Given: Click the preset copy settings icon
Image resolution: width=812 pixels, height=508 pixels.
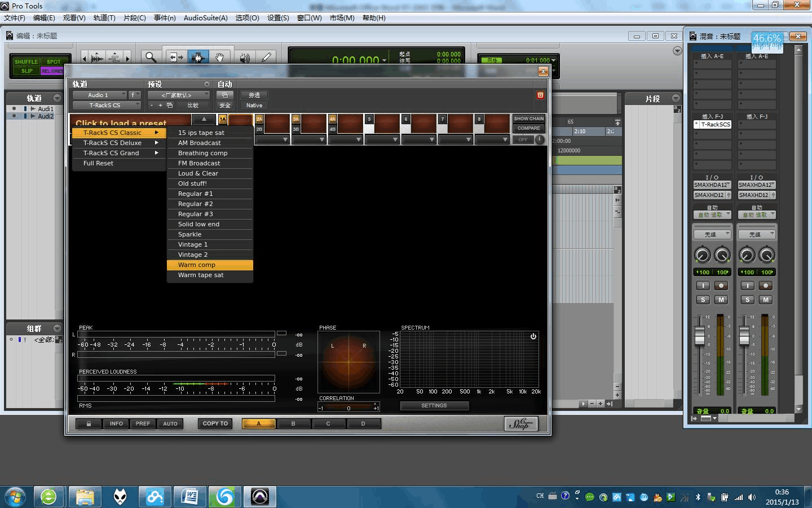Looking at the screenshot, I should (x=169, y=106).
